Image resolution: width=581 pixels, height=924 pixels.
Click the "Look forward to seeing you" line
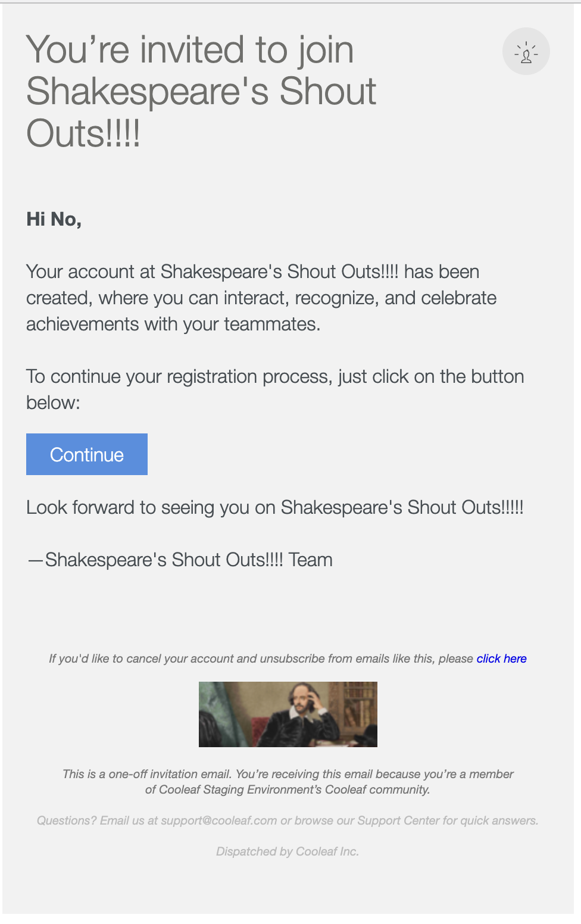tap(274, 508)
